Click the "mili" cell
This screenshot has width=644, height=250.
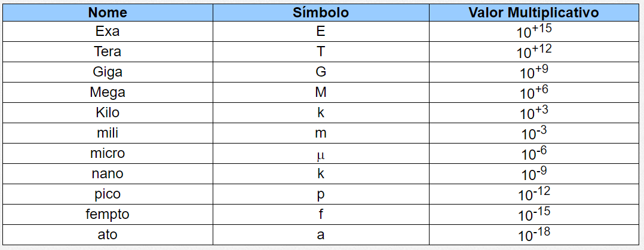(108, 133)
